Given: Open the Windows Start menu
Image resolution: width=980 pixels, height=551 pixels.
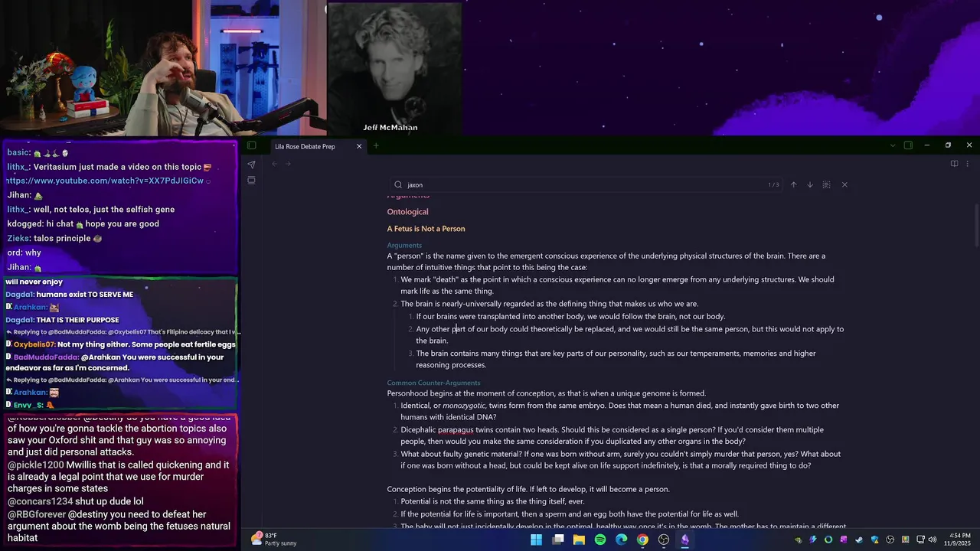Looking at the screenshot, I should tap(537, 540).
